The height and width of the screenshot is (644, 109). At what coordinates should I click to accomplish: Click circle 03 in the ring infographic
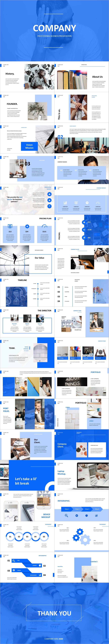click(27, 537)
